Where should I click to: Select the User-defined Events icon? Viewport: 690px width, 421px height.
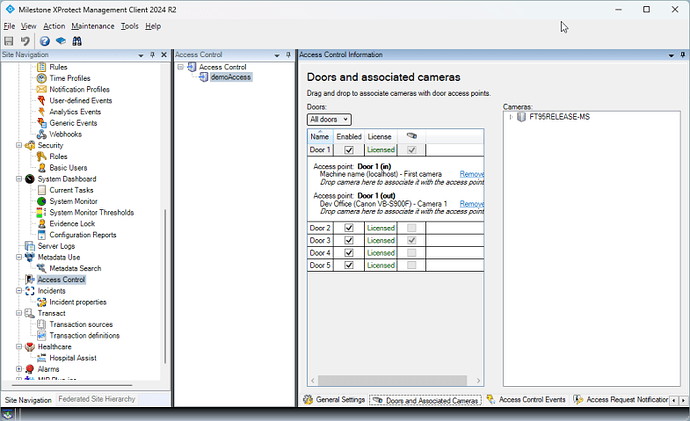(41, 100)
